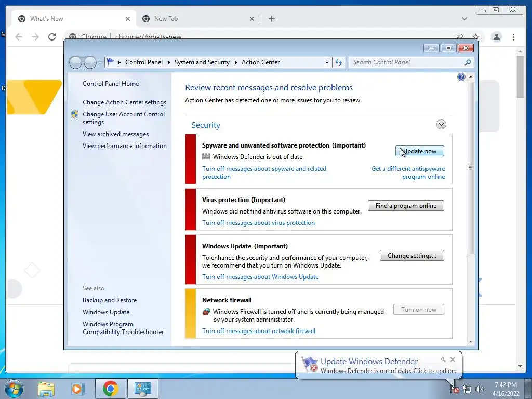Open Windows Explorer from the taskbar
The image size is (532, 399).
tap(46, 389)
